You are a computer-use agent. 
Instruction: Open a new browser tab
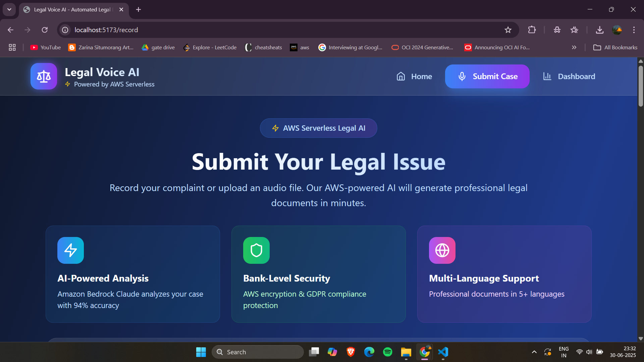[139, 9]
